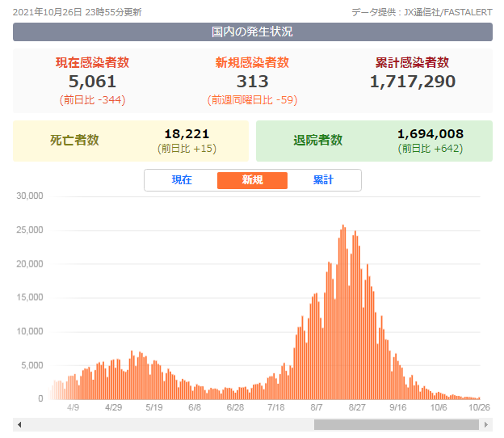Image resolution: width=504 pixels, height=438 pixels.
Task: Click the 20,000 y-axis label
Action: pos(30,264)
